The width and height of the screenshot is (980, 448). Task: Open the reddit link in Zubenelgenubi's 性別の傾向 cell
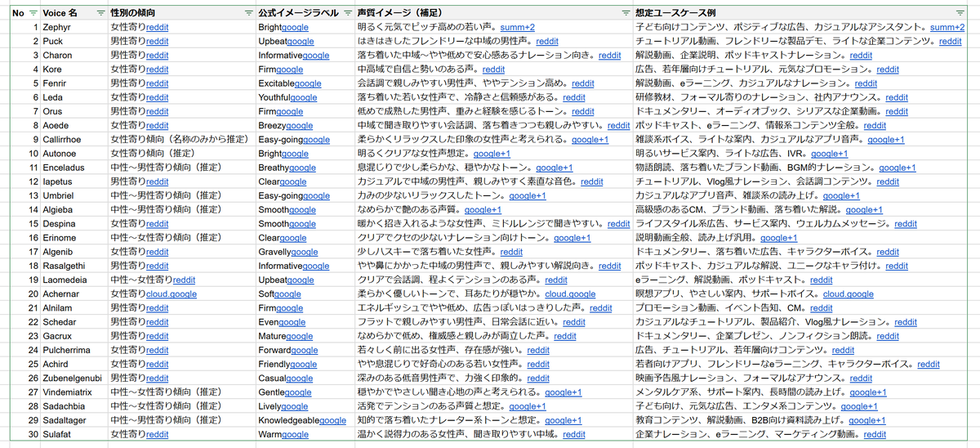click(x=158, y=379)
